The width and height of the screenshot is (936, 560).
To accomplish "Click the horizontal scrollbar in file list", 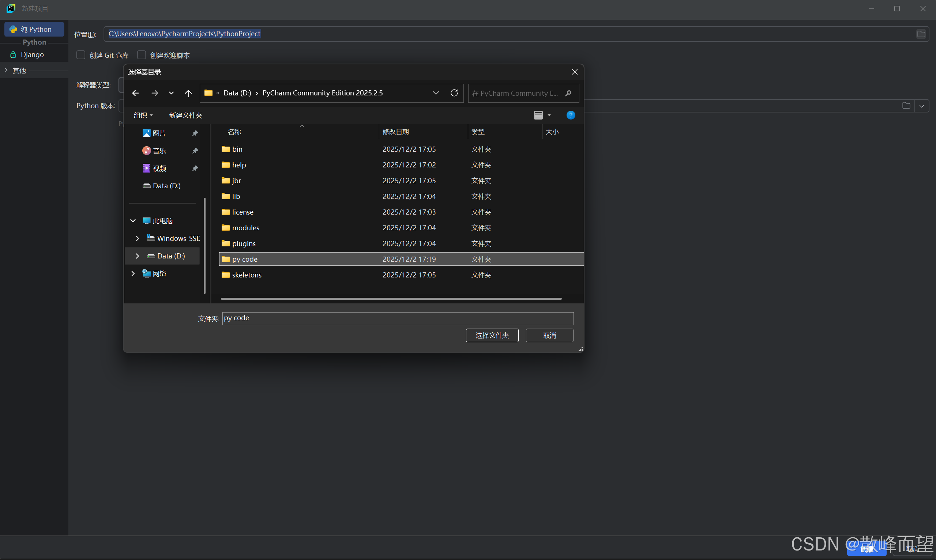I will pyautogui.click(x=391, y=299).
